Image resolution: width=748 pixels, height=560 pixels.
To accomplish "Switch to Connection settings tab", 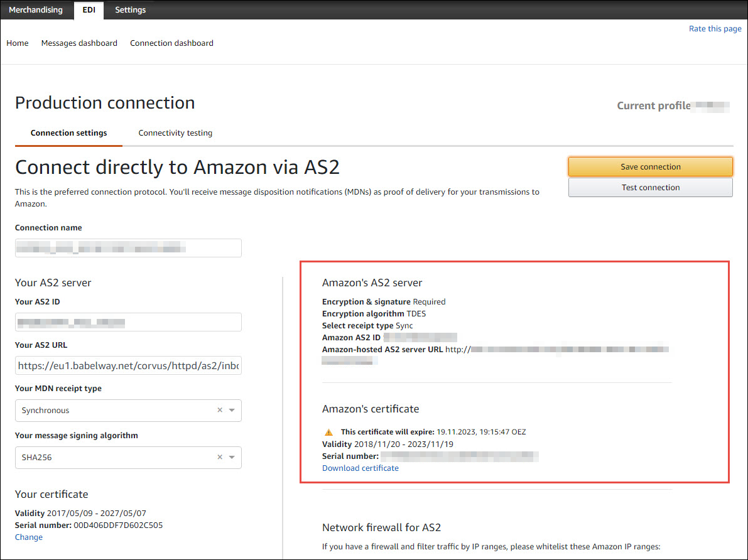I will coord(68,133).
